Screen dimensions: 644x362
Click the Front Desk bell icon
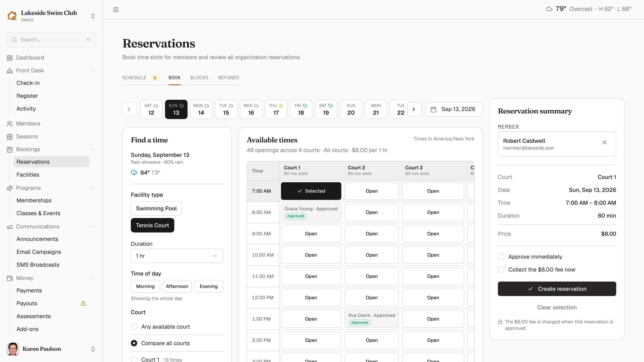pos(9,71)
